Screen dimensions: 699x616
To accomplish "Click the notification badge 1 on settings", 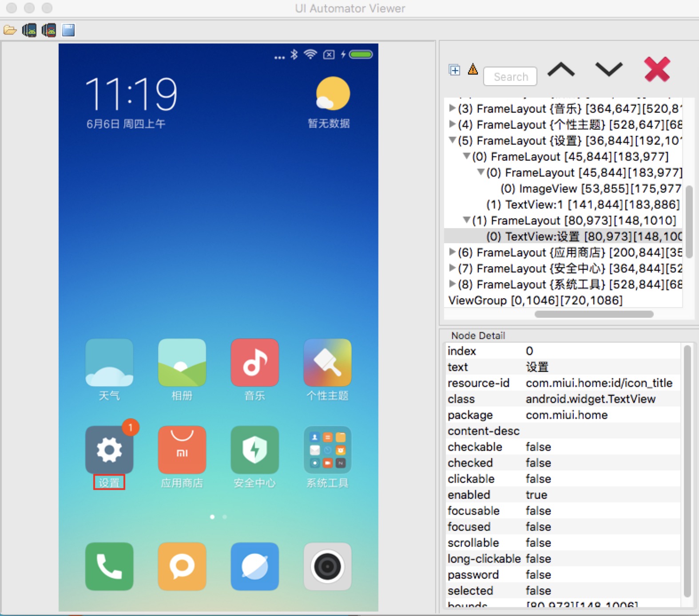I will 130,427.
